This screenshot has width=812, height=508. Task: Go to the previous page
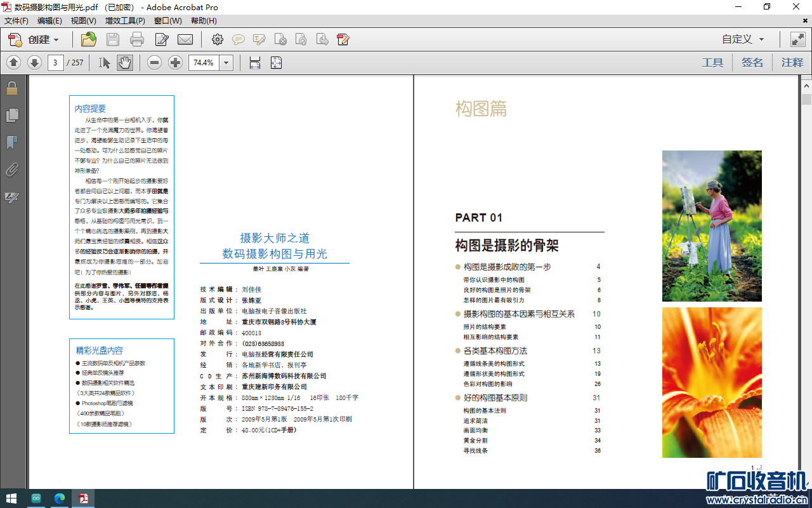click(14, 62)
